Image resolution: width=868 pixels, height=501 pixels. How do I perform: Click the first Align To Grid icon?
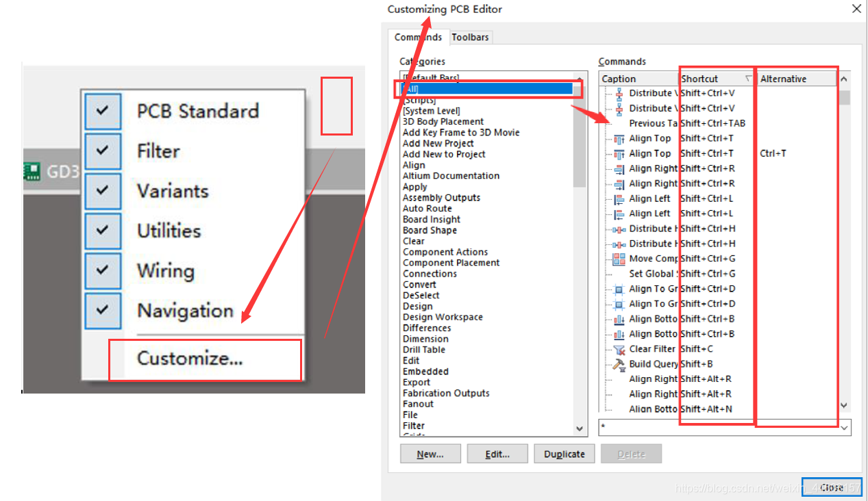tap(619, 289)
